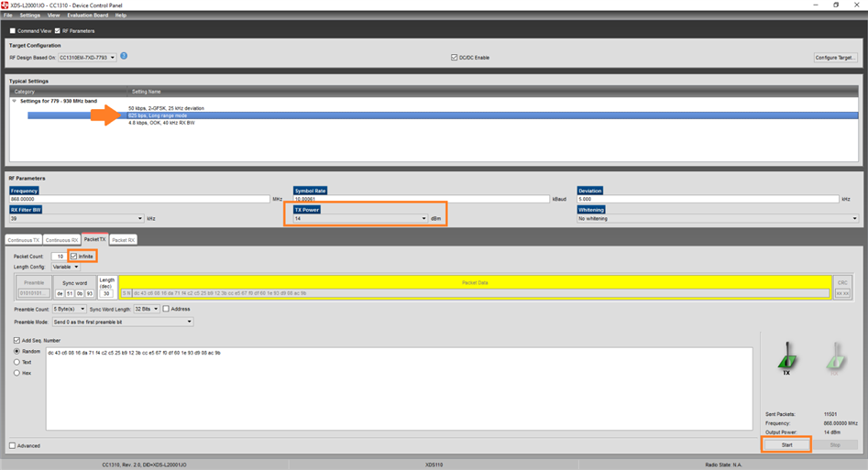Click the random packet data text area
This screenshot has height=470, width=868.
pos(399,388)
